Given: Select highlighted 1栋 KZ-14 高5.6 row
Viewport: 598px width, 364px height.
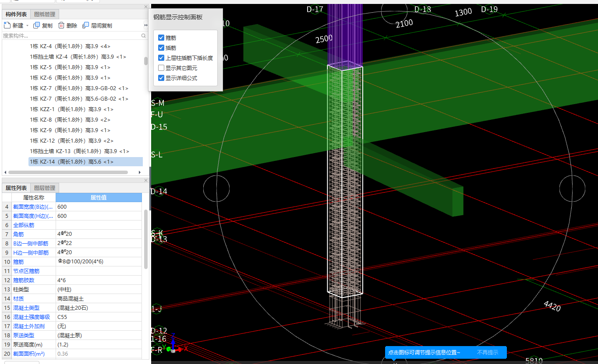Looking at the screenshot, I should pos(86,161).
